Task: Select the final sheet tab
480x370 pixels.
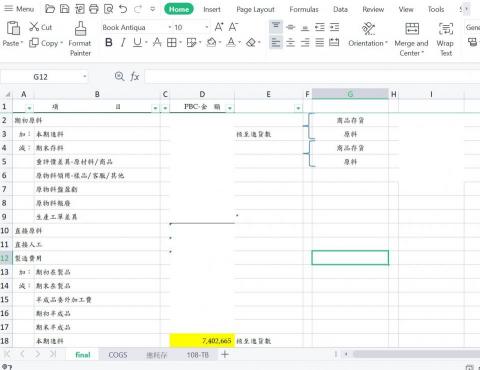Action: coord(83,355)
